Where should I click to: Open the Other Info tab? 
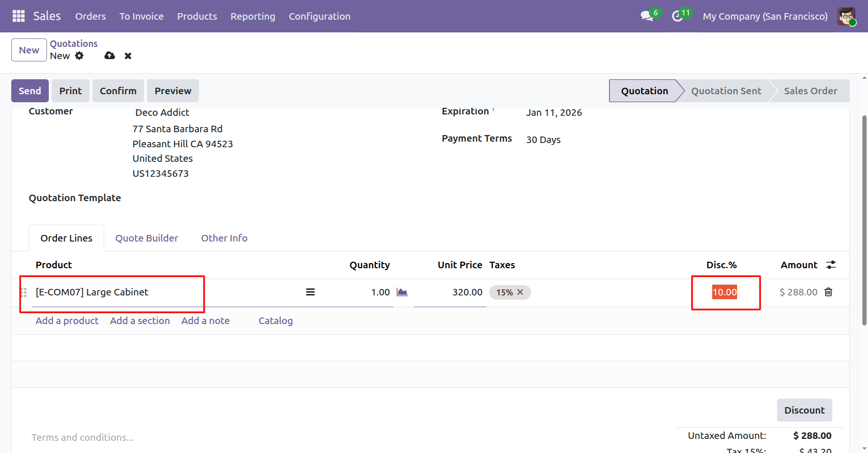224,238
